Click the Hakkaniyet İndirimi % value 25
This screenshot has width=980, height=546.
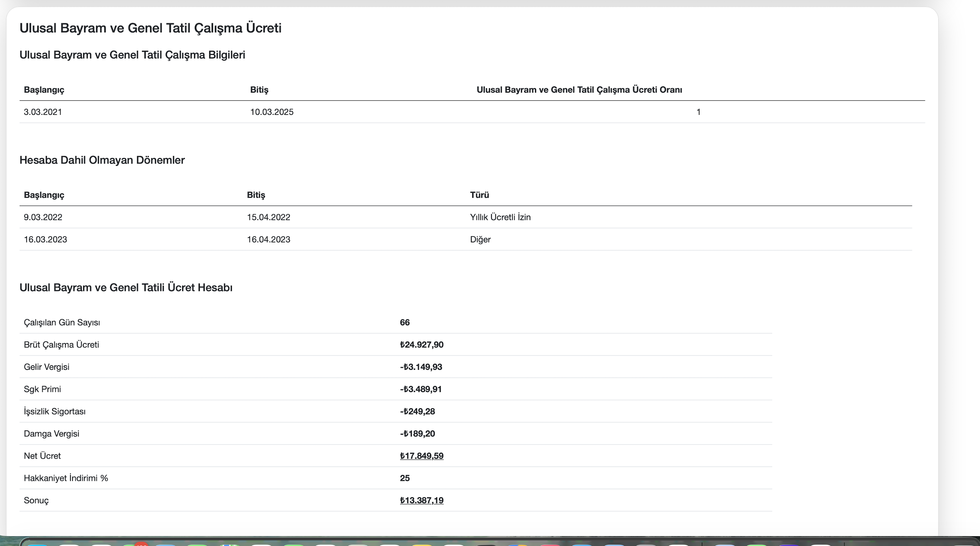click(404, 478)
